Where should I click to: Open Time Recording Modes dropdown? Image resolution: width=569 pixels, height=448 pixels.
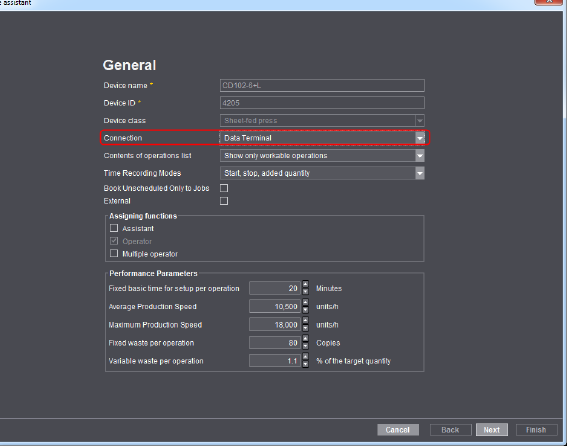click(420, 173)
